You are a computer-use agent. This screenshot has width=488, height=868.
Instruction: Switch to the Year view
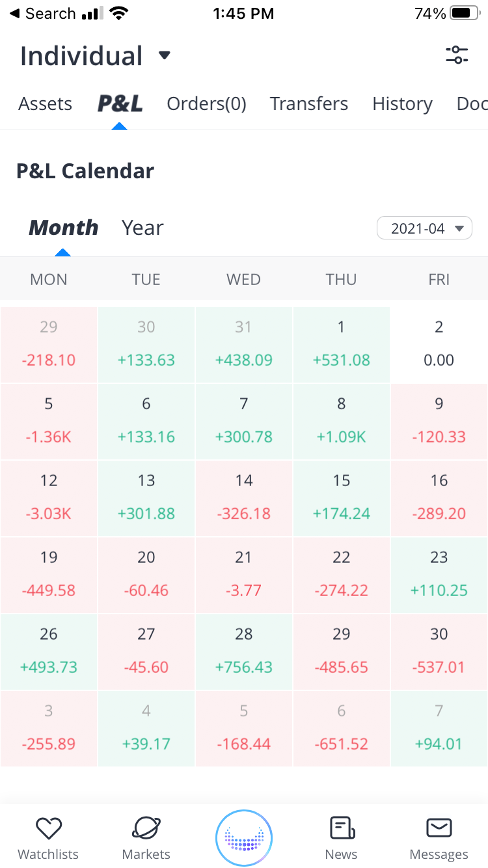tap(142, 228)
